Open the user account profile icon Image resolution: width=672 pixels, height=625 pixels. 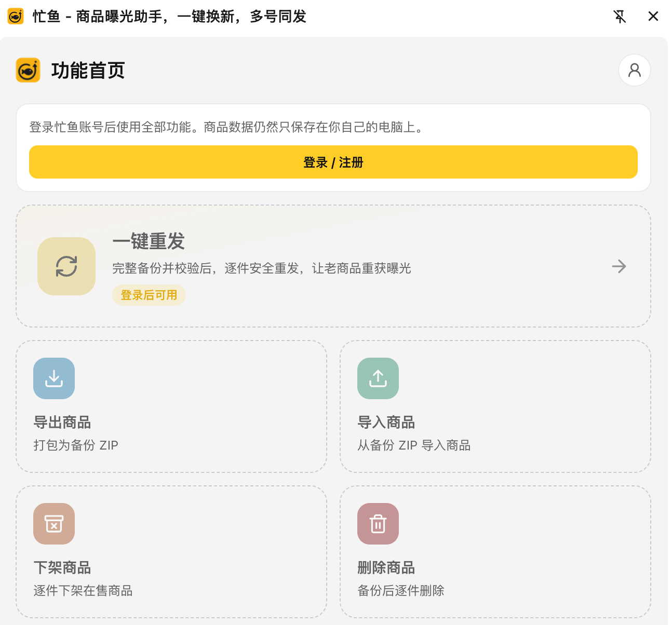coord(635,70)
